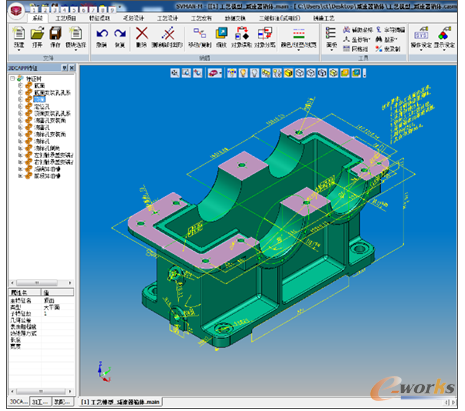Select the highlighted item in feature tree
465x411 pixels.
39,99
